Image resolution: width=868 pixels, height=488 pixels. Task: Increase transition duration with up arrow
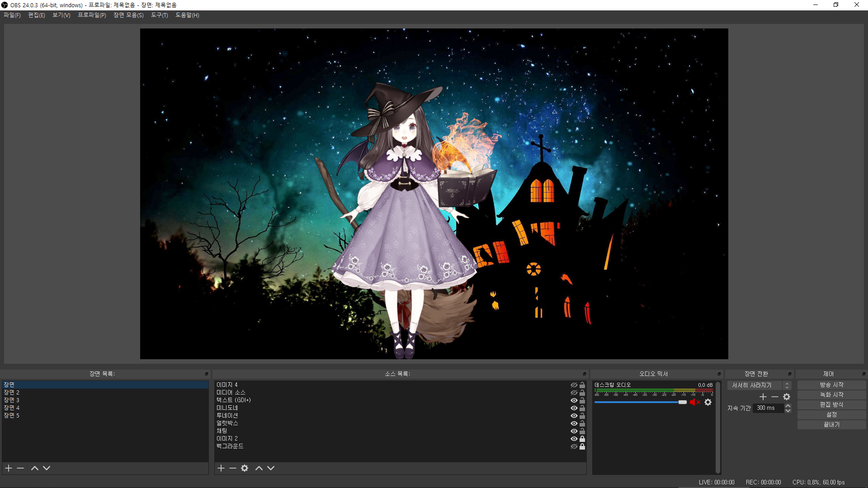tap(788, 406)
